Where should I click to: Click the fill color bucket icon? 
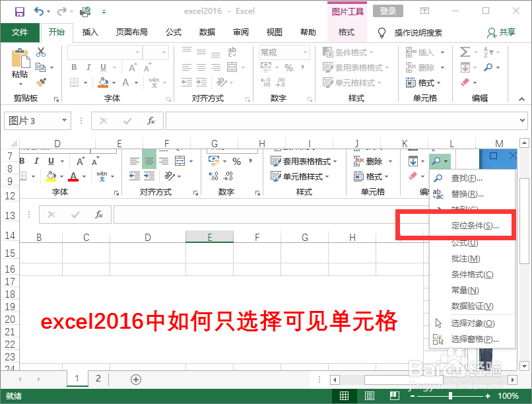click(103, 83)
